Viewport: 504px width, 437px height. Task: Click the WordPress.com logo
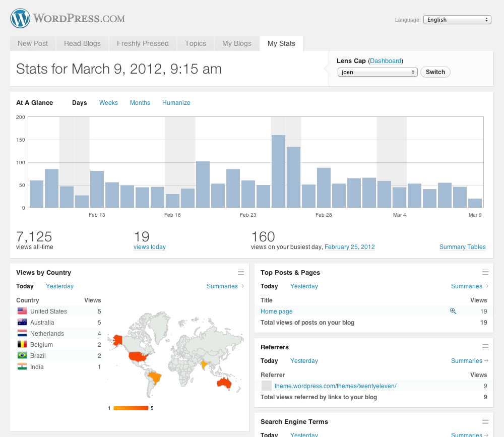(68, 19)
